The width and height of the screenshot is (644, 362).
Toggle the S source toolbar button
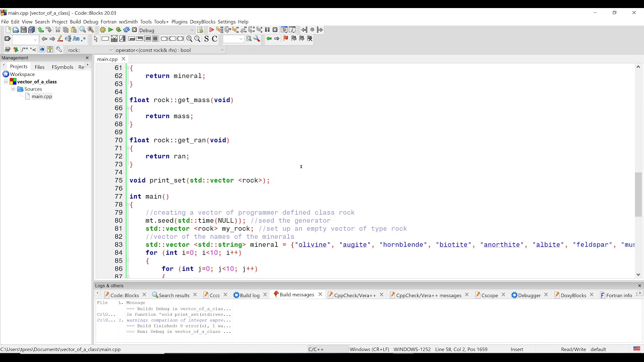(206, 39)
